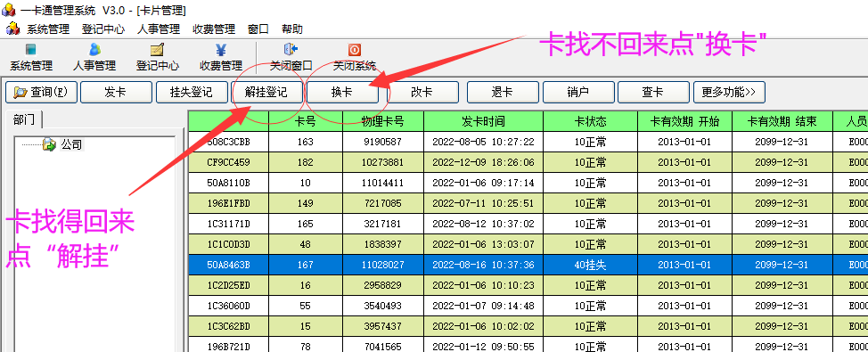Click physical card number 9190587
The height and width of the screenshot is (352, 868).
coord(383,142)
